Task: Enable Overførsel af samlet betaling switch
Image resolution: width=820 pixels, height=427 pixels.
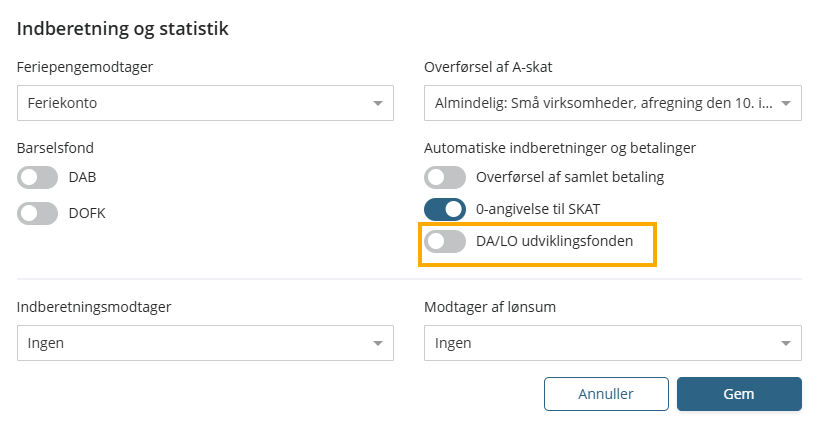Action: point(445,177)
